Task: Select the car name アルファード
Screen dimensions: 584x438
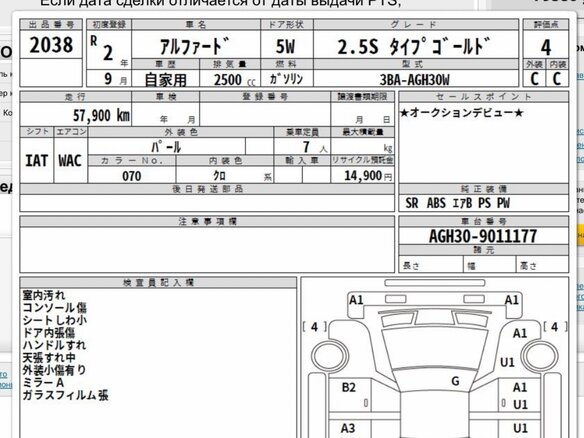Action: coord(194,47)
